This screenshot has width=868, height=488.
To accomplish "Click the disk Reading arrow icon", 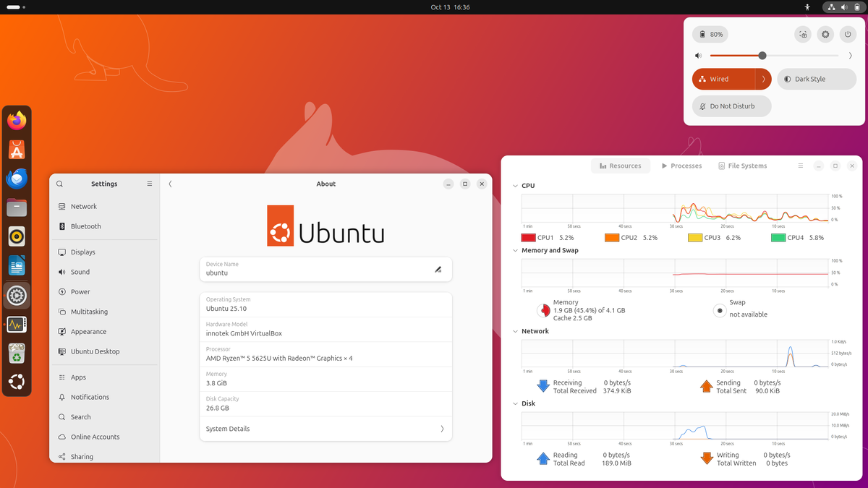I will pyautogui.click(x=543, y=458).
